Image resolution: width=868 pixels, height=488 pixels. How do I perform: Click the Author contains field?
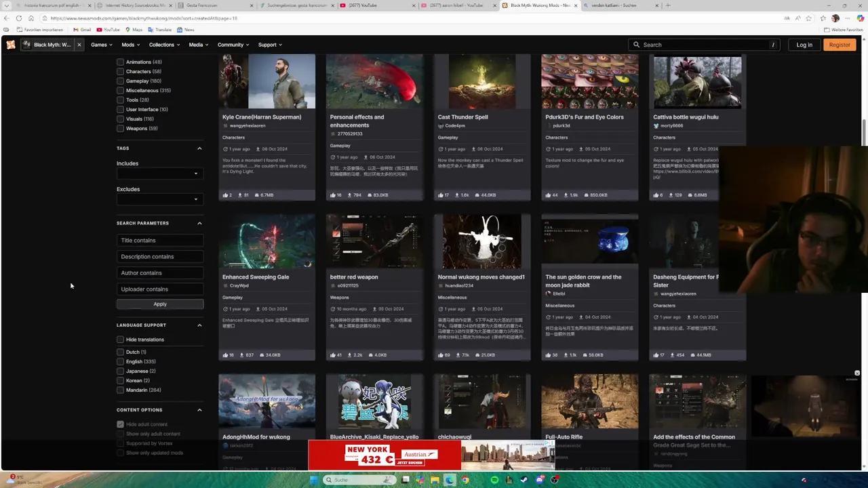coord(160,273)
